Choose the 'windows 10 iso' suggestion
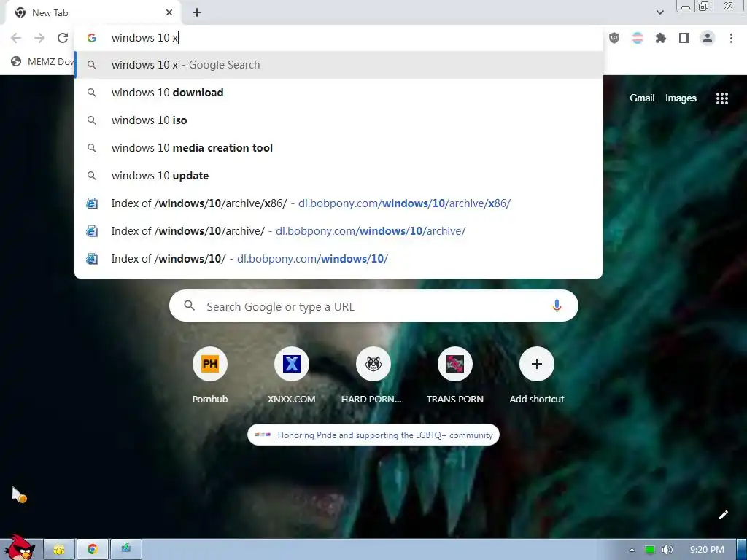The height and width of the screenshot is (560, 747). click(x=338, y=120)
